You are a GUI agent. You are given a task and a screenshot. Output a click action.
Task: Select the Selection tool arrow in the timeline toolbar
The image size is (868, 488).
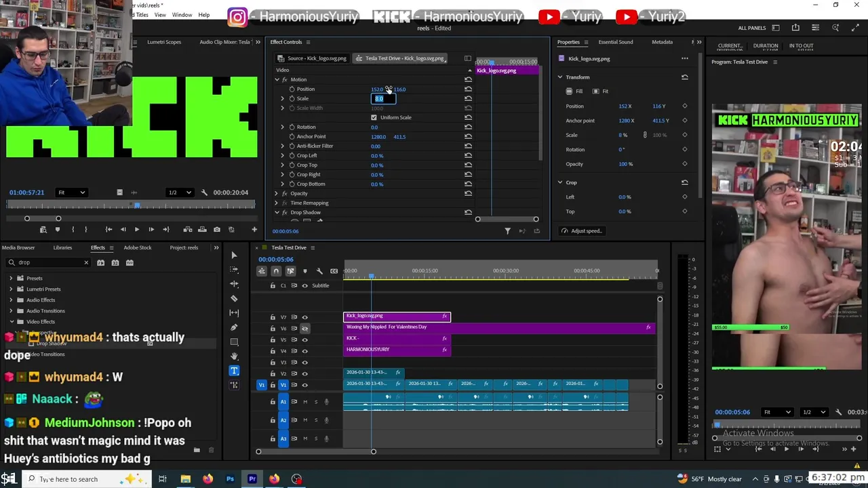pos(234,256)
